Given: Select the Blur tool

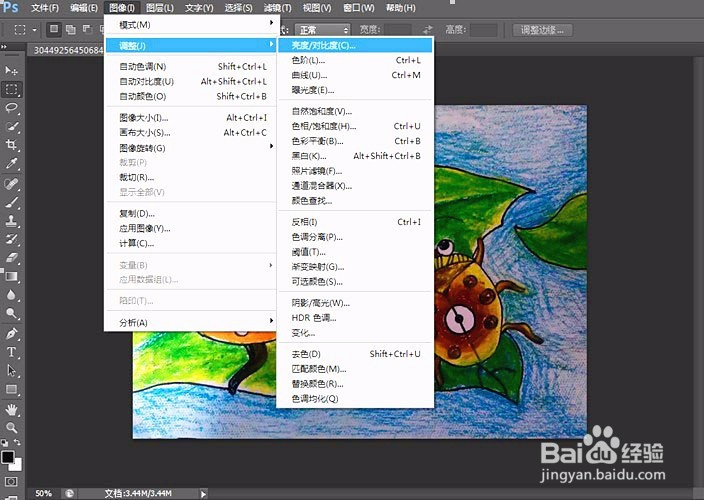Looking at the screenshot, I should coord(11,295).
